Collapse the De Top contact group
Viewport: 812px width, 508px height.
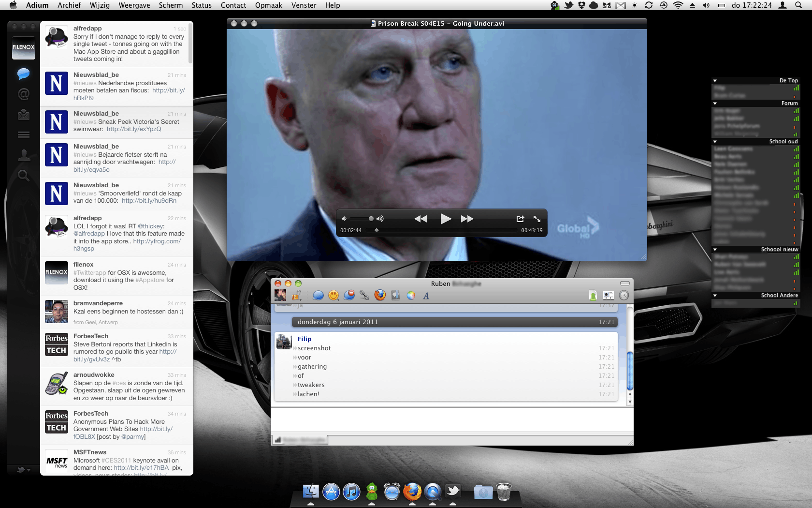715,81
